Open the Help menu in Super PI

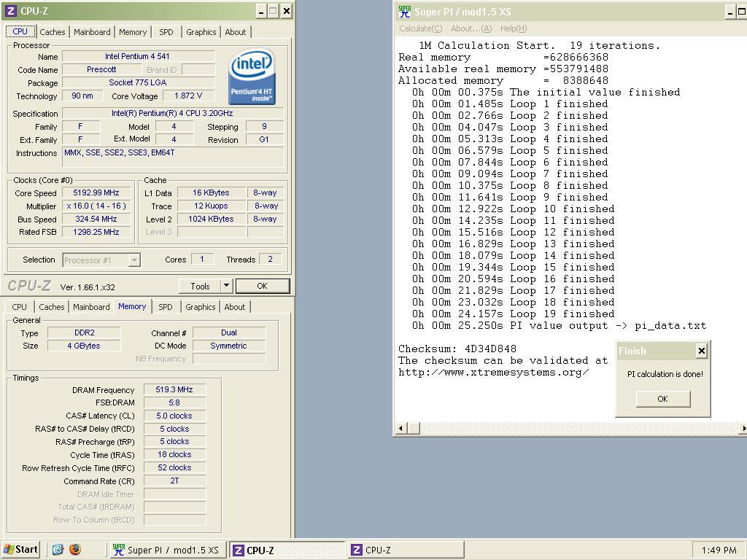[514, 28]
